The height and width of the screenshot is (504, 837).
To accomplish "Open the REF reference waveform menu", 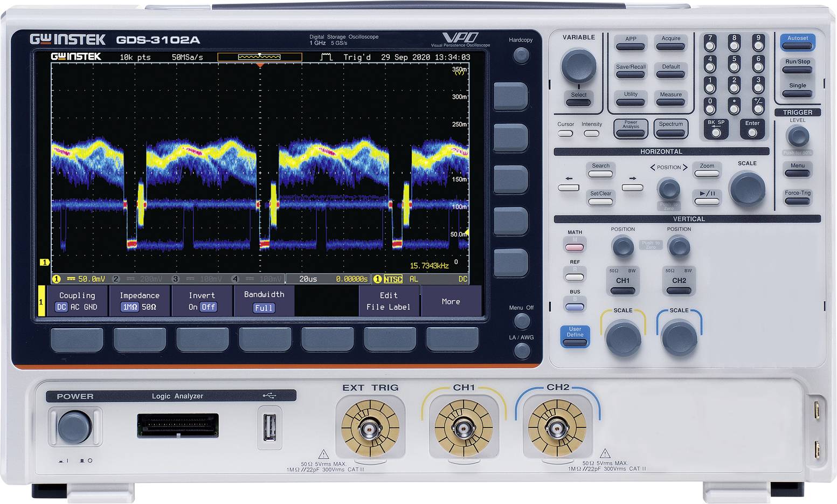I will 574,276.
